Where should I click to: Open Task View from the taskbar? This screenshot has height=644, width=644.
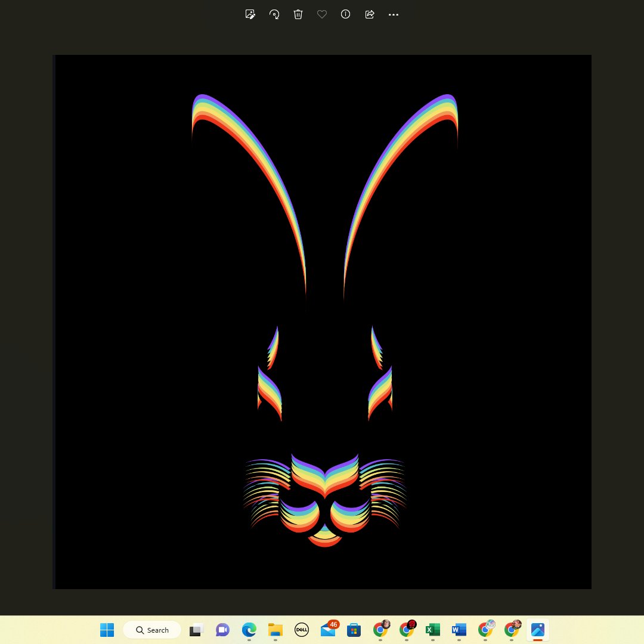pyautogui.click(x=196, y=630)
